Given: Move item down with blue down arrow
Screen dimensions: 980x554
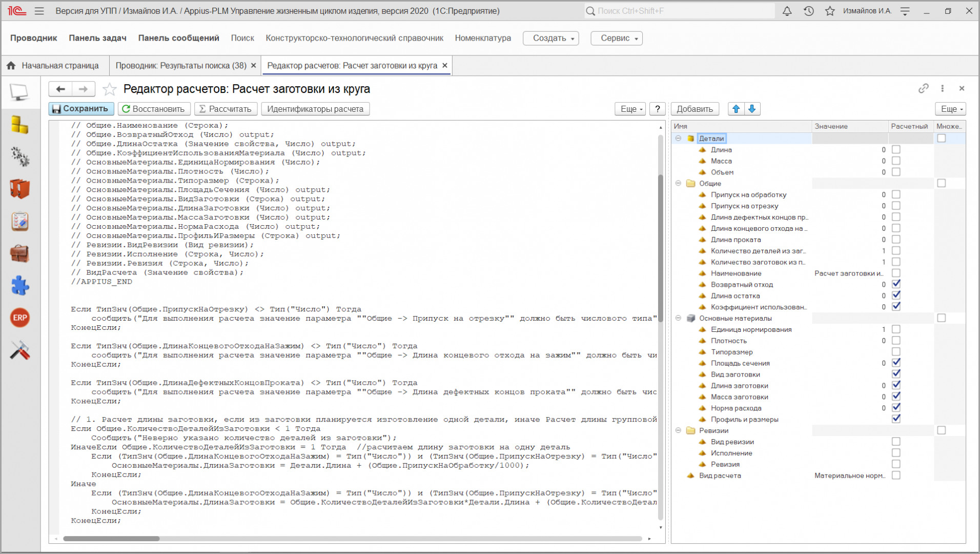Looking at the screenshot, I should (x=752, y=109).
